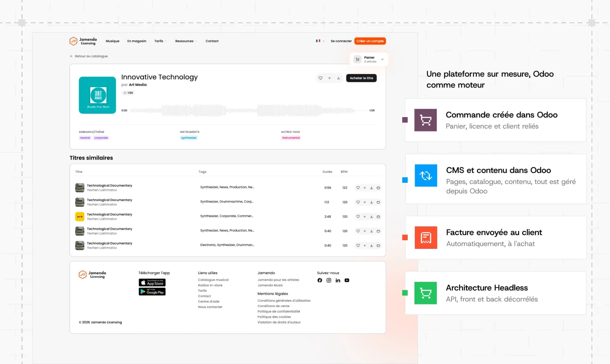Download the track tagged Electronic, Synthesizer, Drummac
This screenshot has height=364, width=610.
click(371, 246)
